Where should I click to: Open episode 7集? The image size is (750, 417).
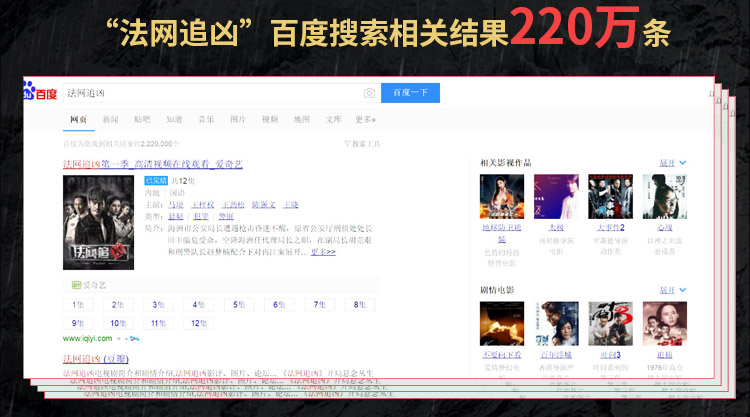pos(320,305)
